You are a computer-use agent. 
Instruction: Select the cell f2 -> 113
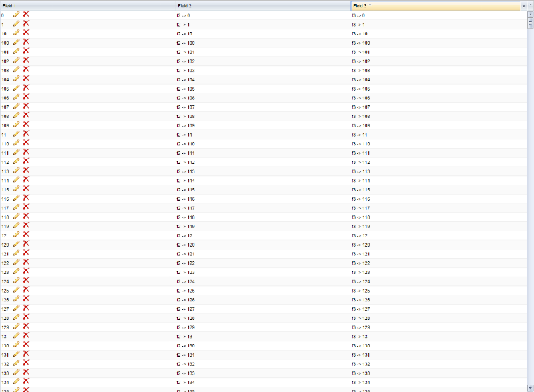point(186,171)
